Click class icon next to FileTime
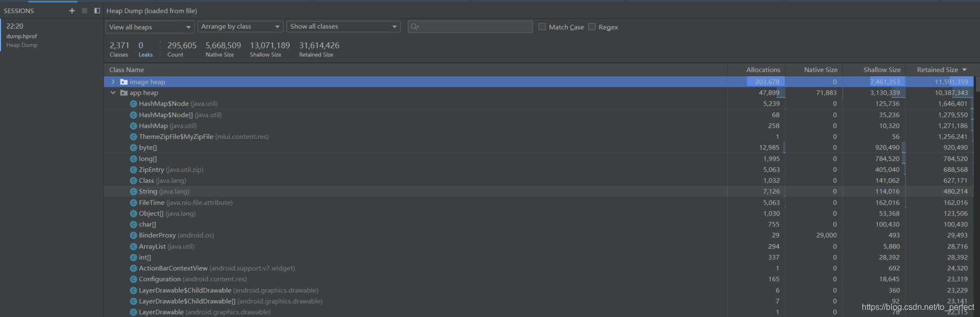 pyautogui.click(x=133, y=203)
